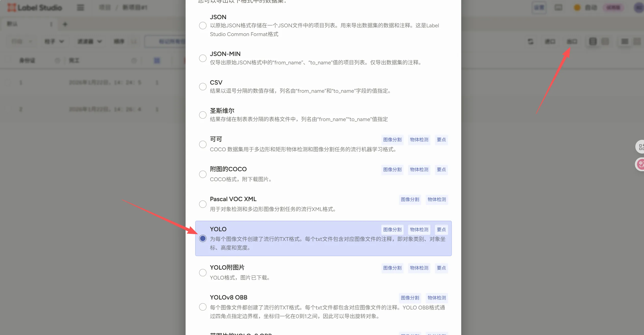The image size is (644, 335).
Task: Click the 物体检测 tag next to Pascal VOC XML
Action: point(437,200)
